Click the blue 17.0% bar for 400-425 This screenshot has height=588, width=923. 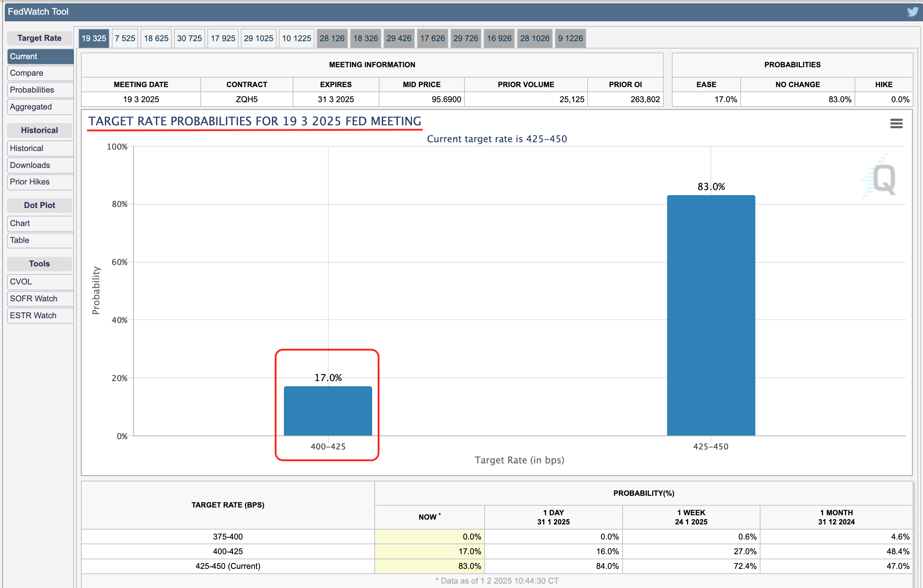(328, 410)
